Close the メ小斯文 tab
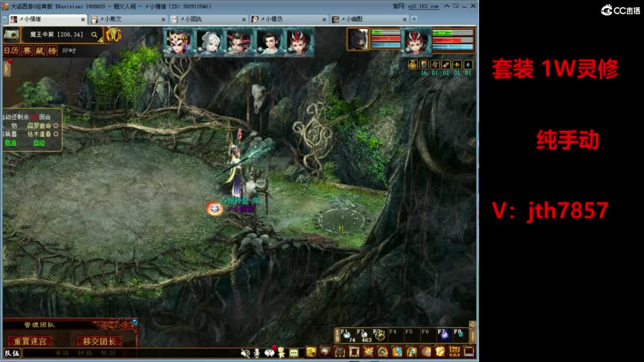The height and width of the screenshot is (362, 644). 163,19
